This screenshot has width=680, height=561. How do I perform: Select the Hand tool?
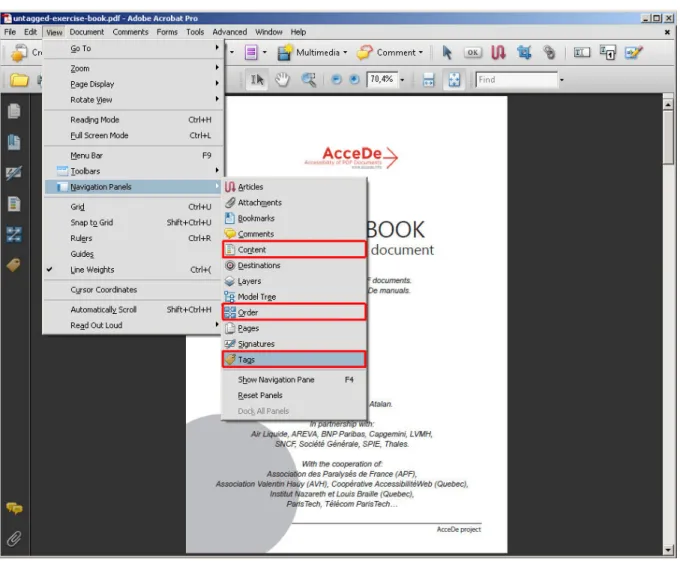point(282,80)
